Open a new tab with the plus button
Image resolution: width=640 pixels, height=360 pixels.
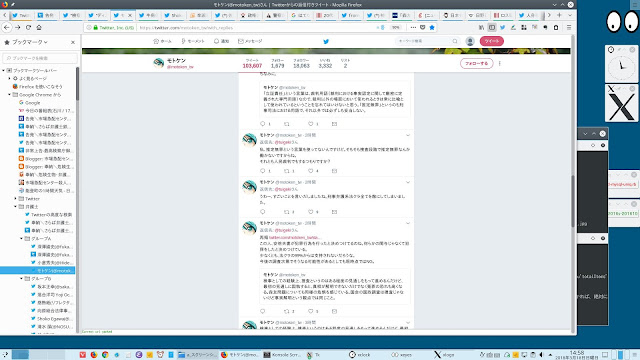(559, 15)
